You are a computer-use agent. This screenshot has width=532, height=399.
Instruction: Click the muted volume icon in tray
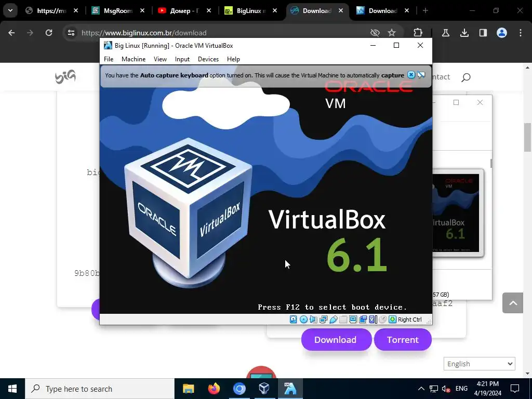(x=446, y=389)
